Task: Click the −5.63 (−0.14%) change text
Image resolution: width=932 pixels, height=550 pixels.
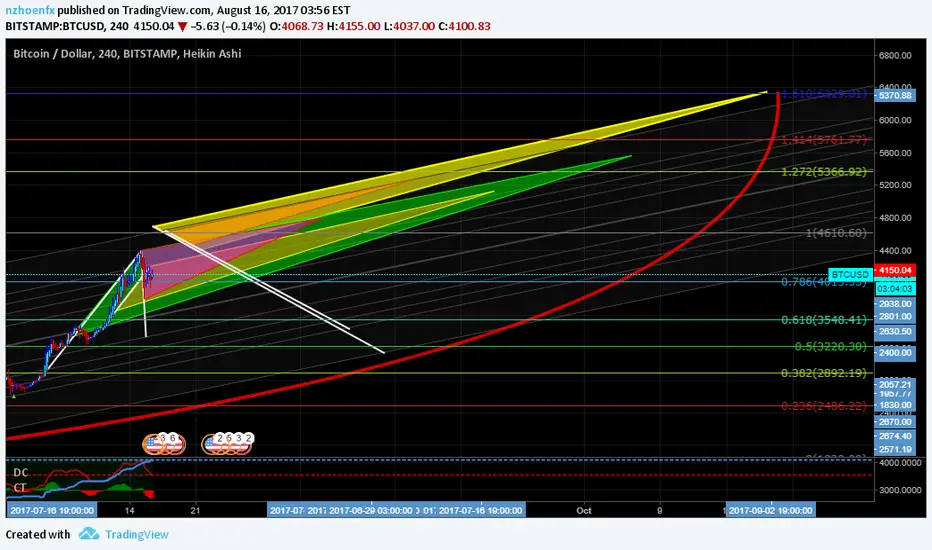Action: tap(228, 26)
